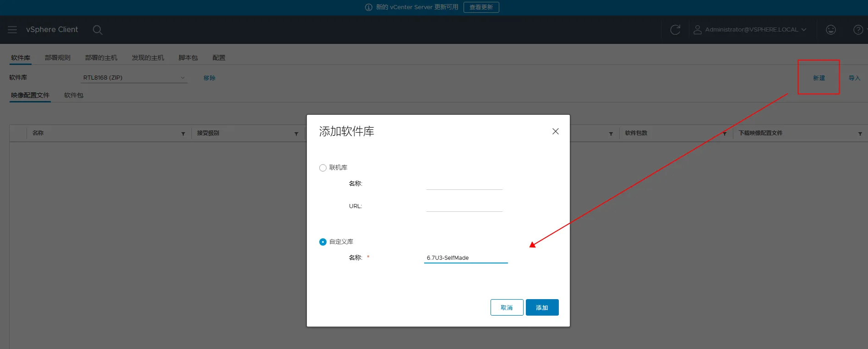Viewport: 868px width, 349px height.
Task: Select the 自定义库 radio button
Action: (x=323, y=242)
